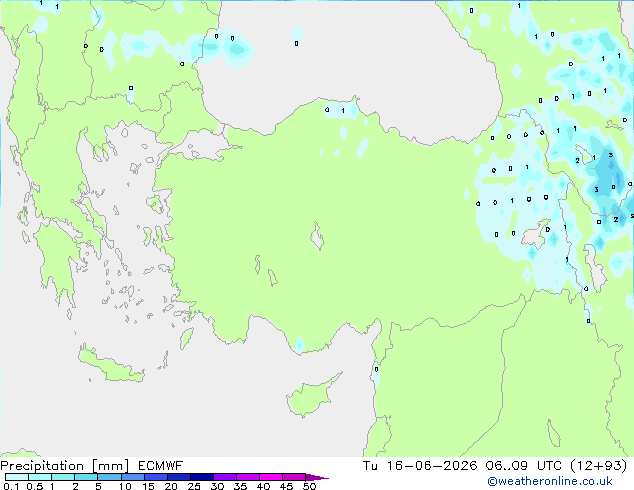Pick the 40–45 mm magenta legend swatch
The image size is (634, 490).
[x=271, y=477]
